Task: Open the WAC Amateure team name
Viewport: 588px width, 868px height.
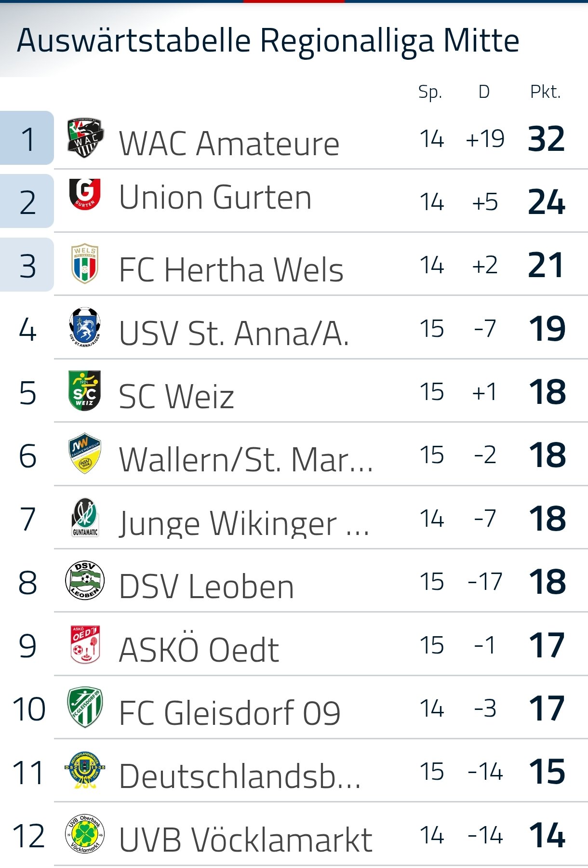Action: (229, 144)
